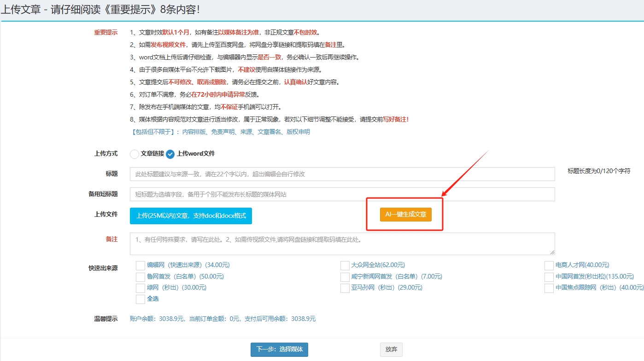Image resolution: width=644 pixels, height=361 pixels.
Task: Tick the 绿网 (秒出) checkbox
Action: pos(141,288)
